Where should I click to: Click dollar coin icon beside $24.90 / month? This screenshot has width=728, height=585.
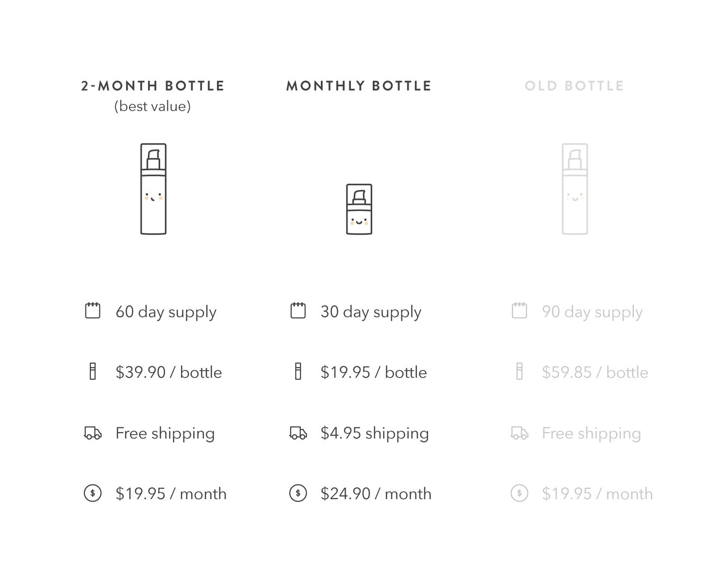298,493
